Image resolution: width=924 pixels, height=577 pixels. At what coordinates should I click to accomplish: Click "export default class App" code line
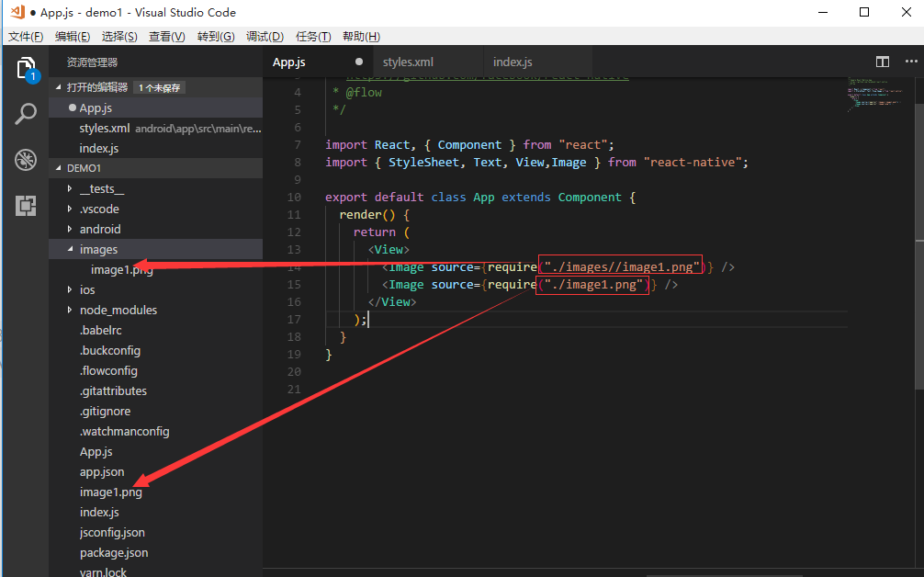tap(480, 197)
